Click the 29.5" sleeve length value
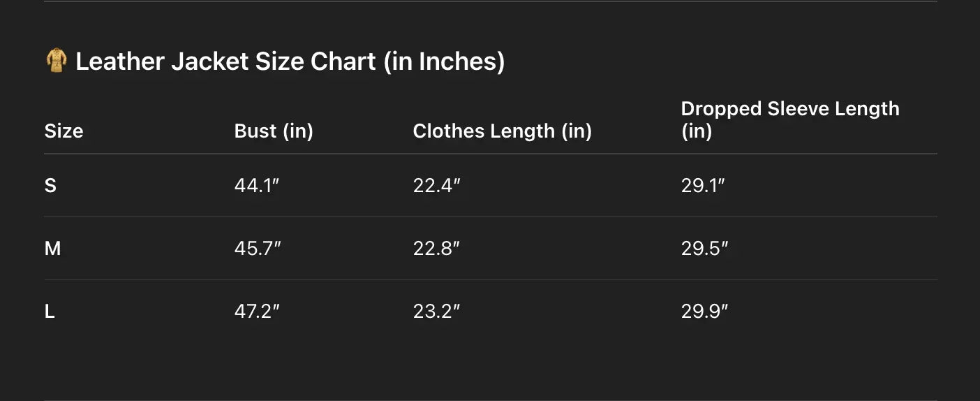 pyautogui.click(x=704, y=248)
